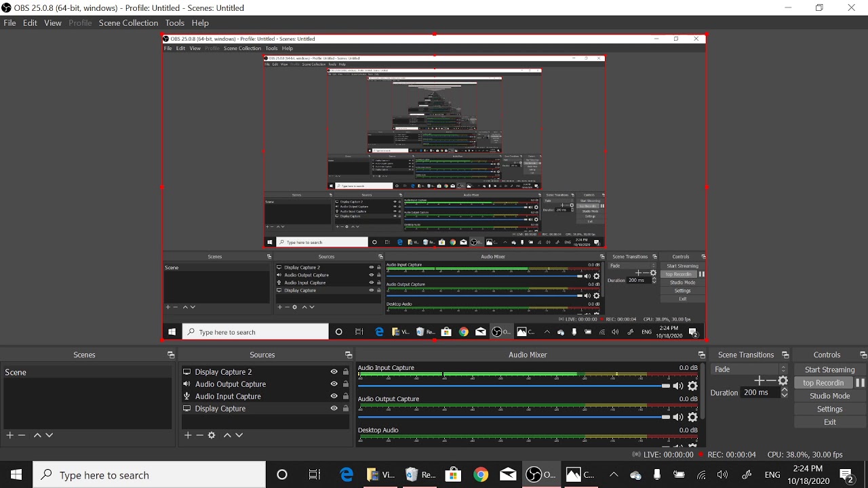
Task: Click the Audio Input Capture volume slider
Action: pos(515,386)
